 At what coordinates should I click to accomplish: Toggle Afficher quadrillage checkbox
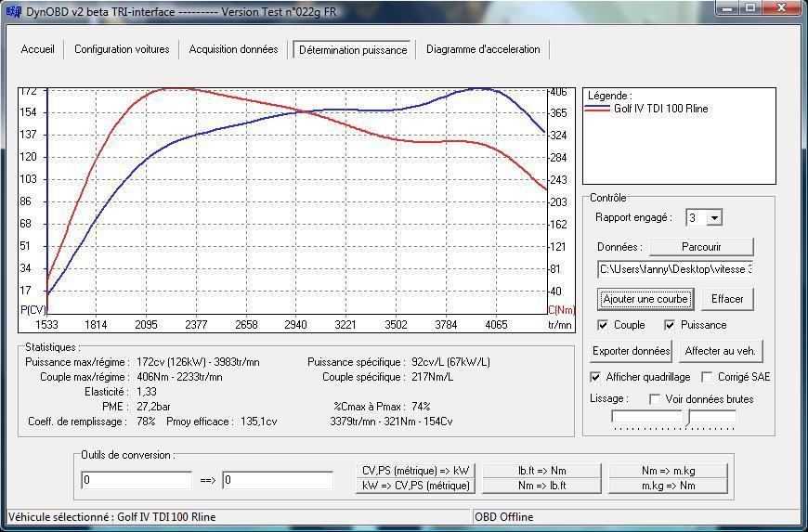[x=595, y=377]
